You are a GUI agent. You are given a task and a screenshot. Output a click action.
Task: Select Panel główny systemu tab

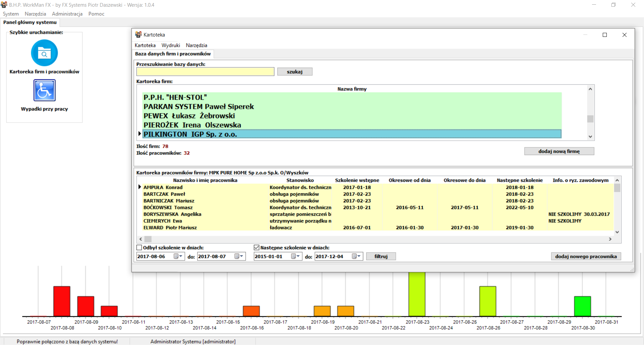pos(30,22)
